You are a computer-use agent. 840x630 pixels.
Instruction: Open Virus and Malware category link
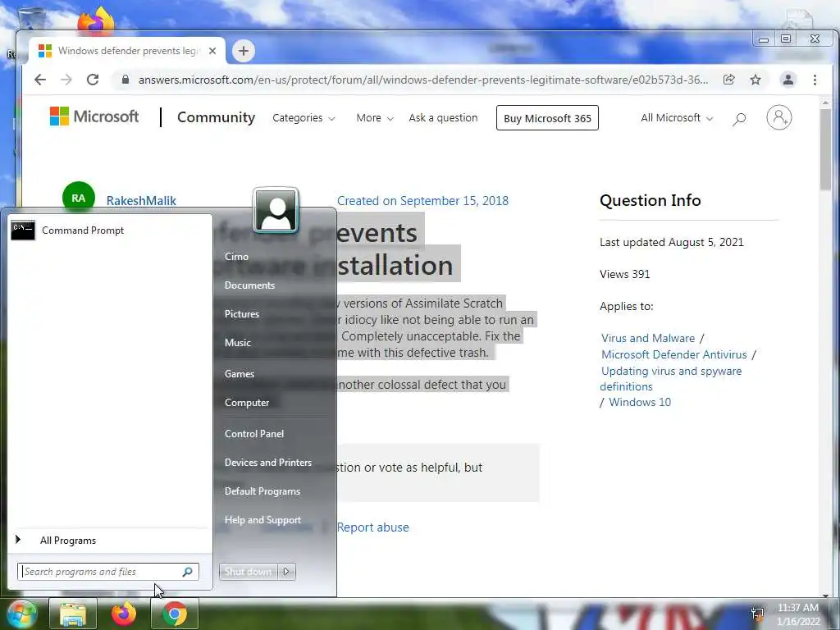648,339
